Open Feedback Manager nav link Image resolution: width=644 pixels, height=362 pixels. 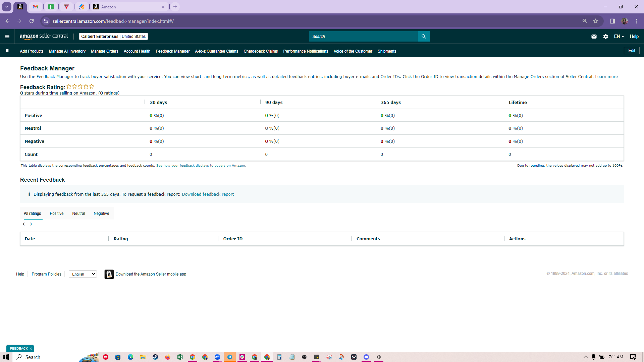(173, 51)
